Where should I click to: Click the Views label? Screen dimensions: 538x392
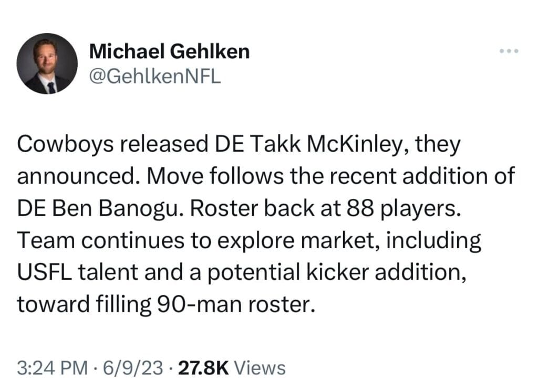click(260, 368)
